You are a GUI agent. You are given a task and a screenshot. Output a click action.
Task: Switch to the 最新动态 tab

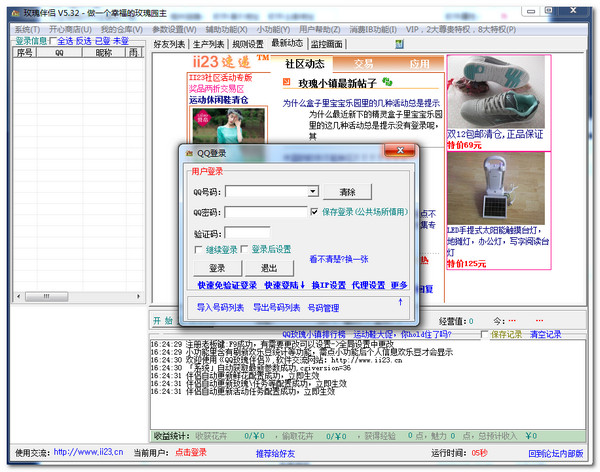[x=287, y=43]
